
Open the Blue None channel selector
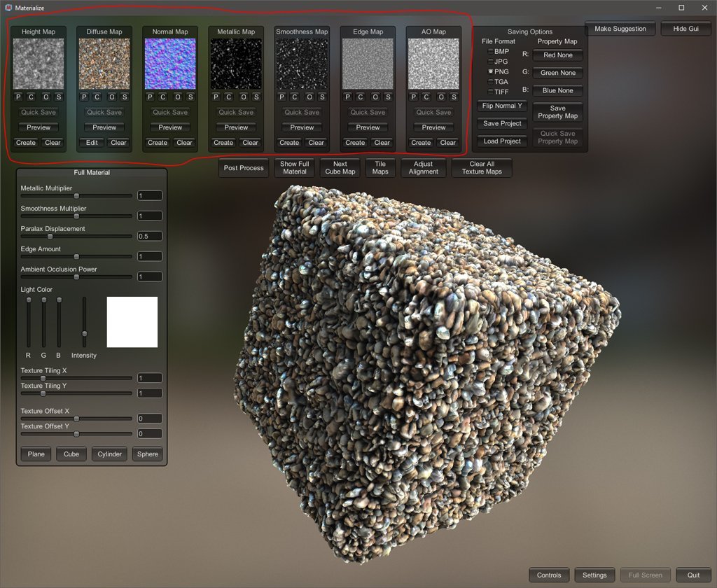pos(557,91)
